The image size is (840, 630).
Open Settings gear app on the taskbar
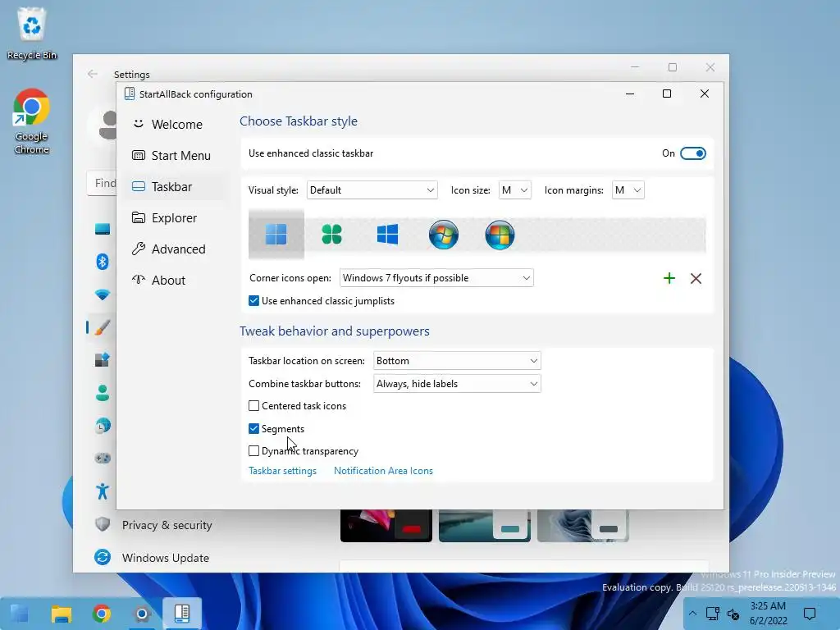pos(142,614)
